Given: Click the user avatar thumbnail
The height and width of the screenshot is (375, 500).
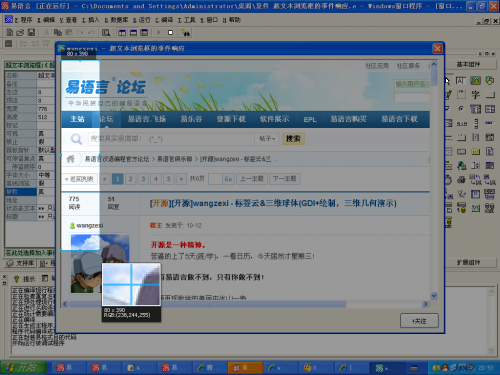Looking at the screenshot, I should pos(100,264).
